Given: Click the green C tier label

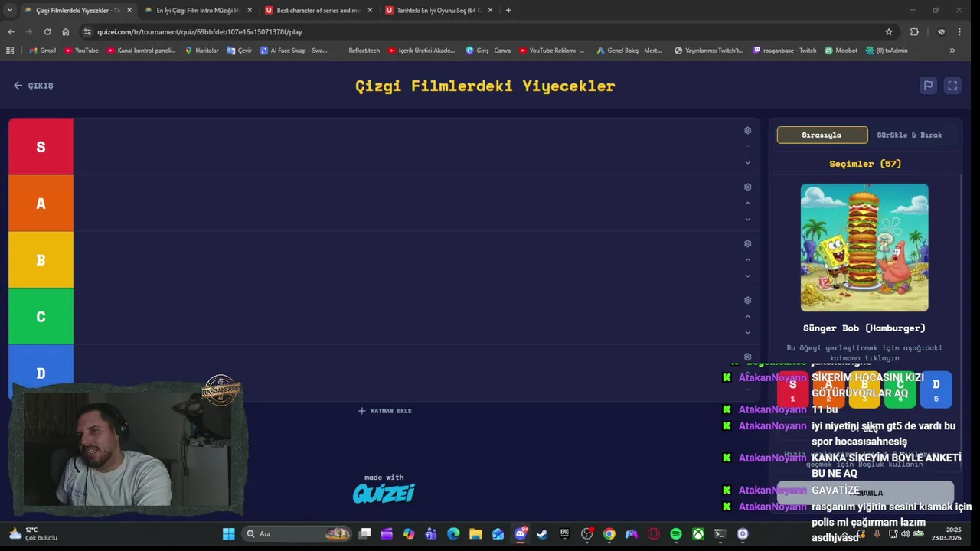Looking at the screenshot, I should [x=41, y=317].
